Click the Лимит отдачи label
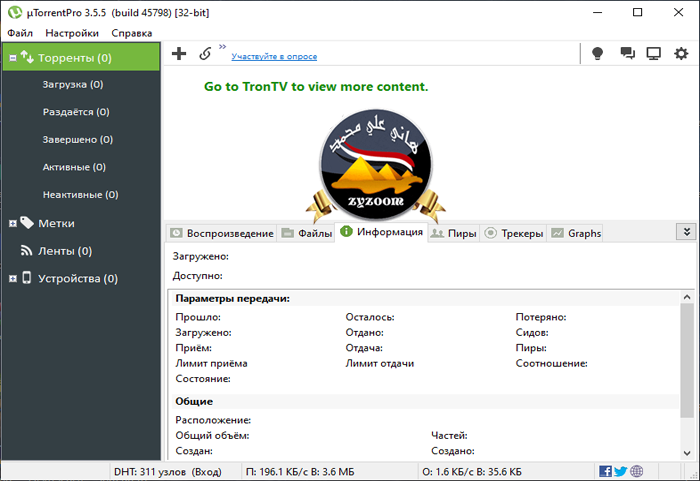 point(380,364)
